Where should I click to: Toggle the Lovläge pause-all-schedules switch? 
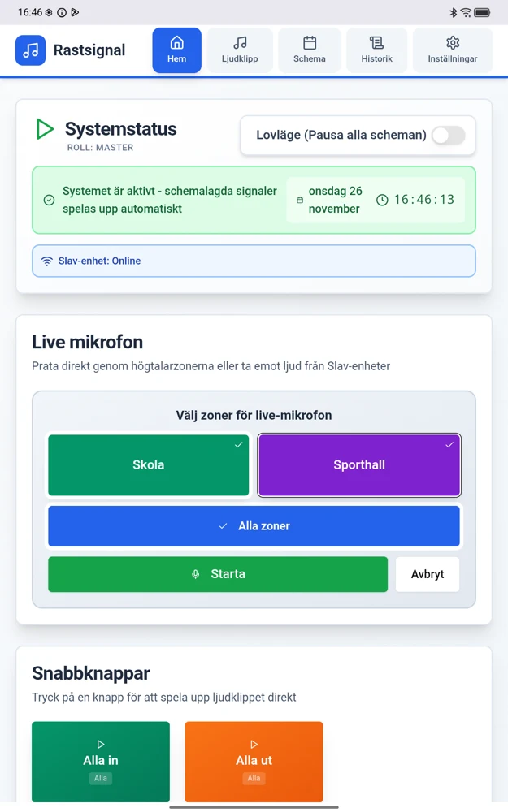point(449,136)
